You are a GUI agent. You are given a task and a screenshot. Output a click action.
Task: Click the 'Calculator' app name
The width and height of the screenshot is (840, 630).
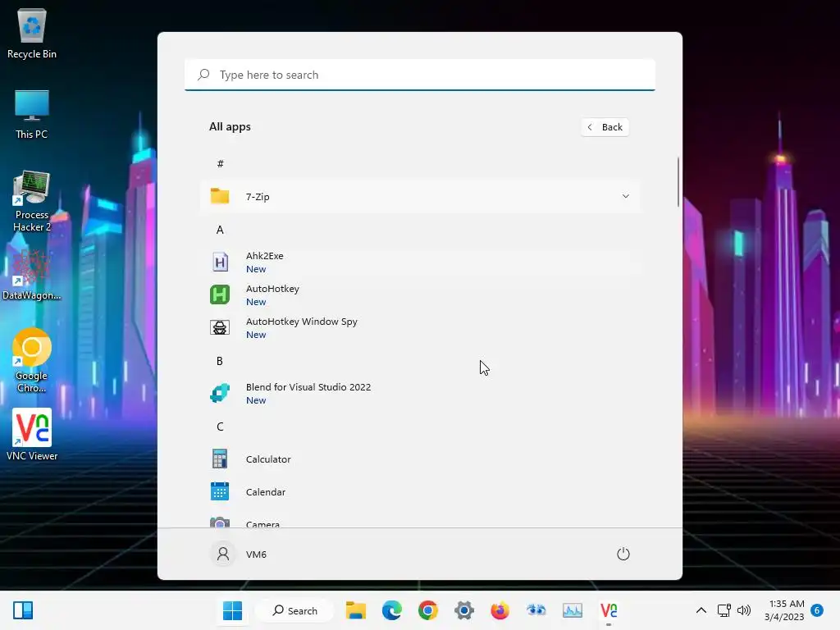[x=268, y=459]
